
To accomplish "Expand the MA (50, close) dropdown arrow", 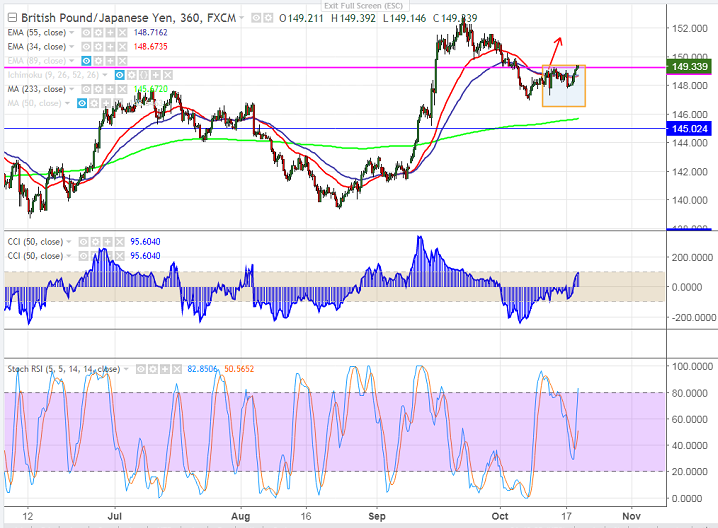I will [67, 103].
